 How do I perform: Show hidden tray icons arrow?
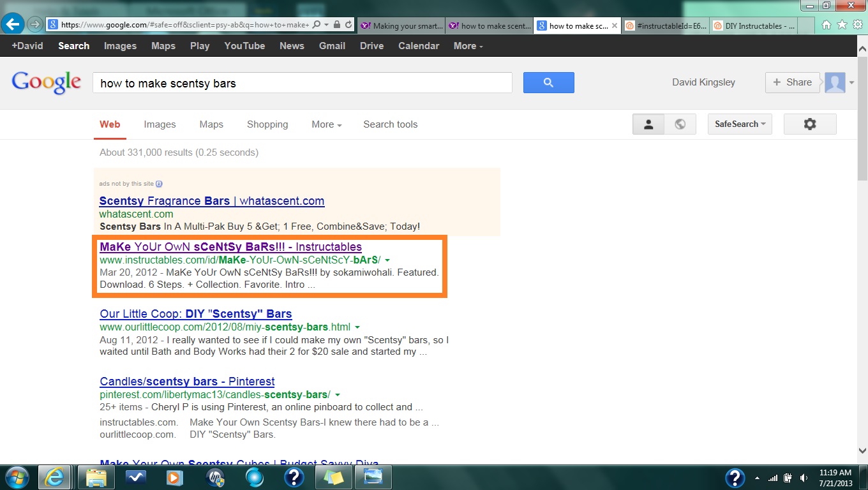click(x=758, y=478)
